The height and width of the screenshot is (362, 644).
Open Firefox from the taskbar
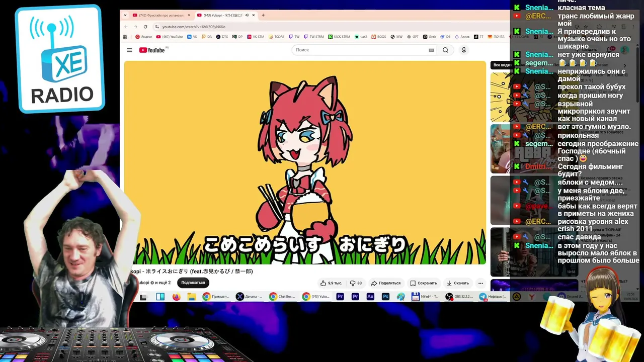[176, 297]
